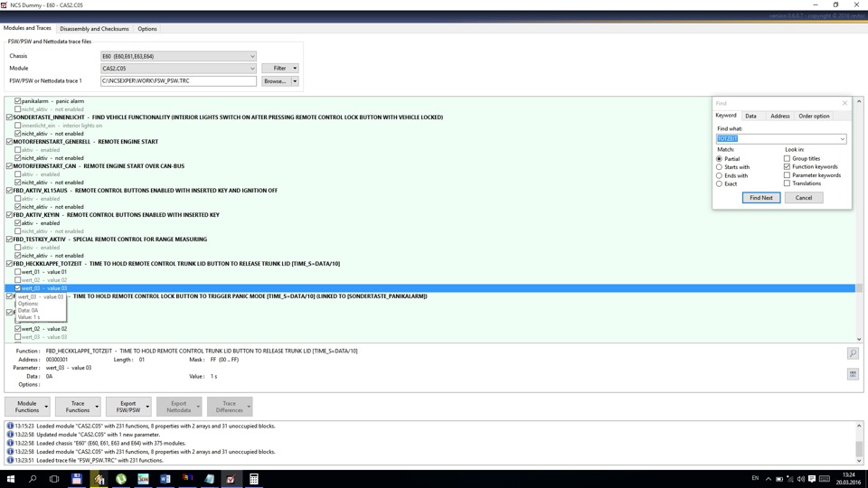The width and height of the screenshot is (868, 488).
Task: Open the Trace Functions dropdown arrow
Action: 97,407
